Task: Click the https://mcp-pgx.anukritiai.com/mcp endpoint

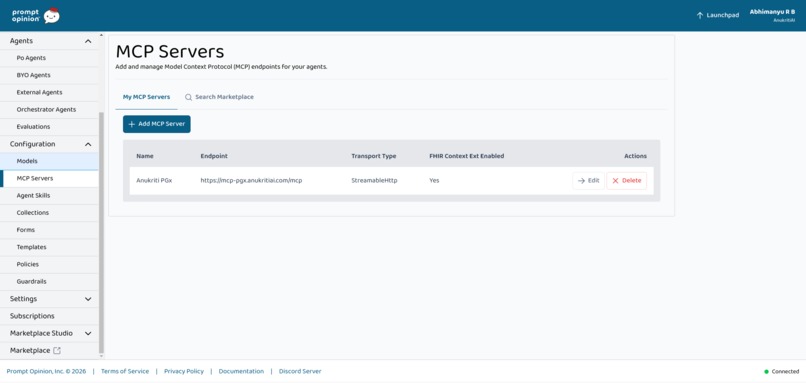Action: [251, 180]
